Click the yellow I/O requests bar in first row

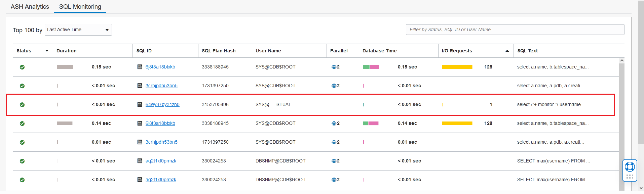click(457, 67)
